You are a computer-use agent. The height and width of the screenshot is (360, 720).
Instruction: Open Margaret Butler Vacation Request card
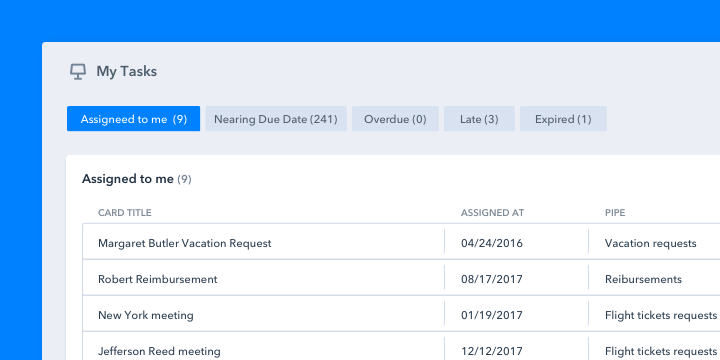pos(185,243)
